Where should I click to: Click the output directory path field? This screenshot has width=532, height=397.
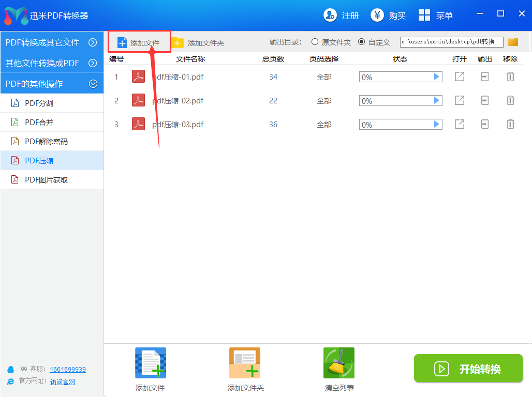451,42
